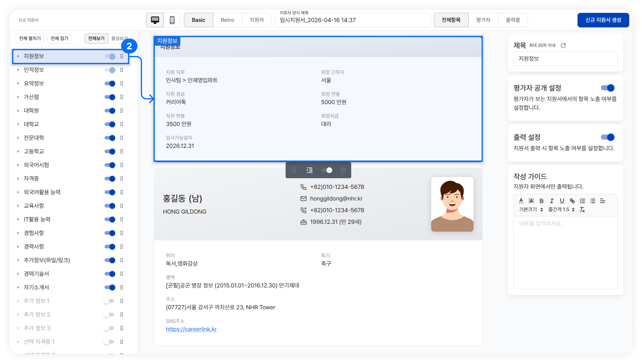Select the Retro template tab
Viewport: 642px width, 364px height.
click(227, 20)
